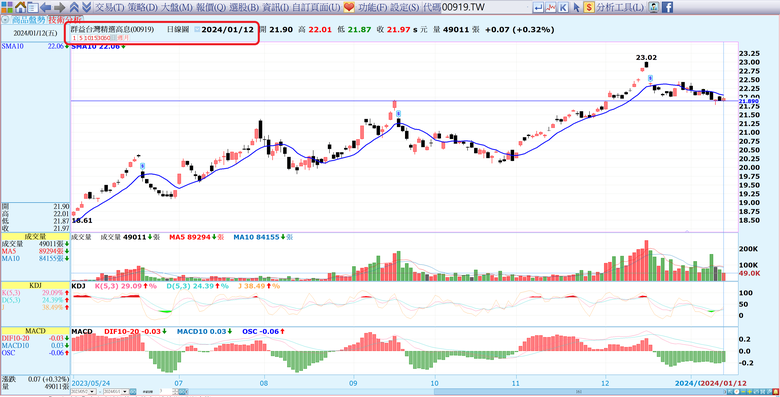Viewport: 780px width, 397px height.
Task: Click the 2024/01/12 date on the axis
Action: (x=724, y=384)
